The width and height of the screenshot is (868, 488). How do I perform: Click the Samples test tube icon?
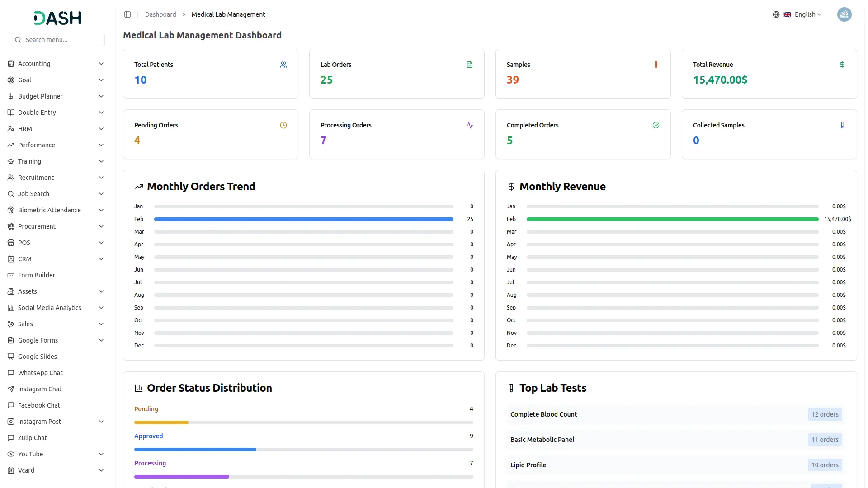point(656,65)
